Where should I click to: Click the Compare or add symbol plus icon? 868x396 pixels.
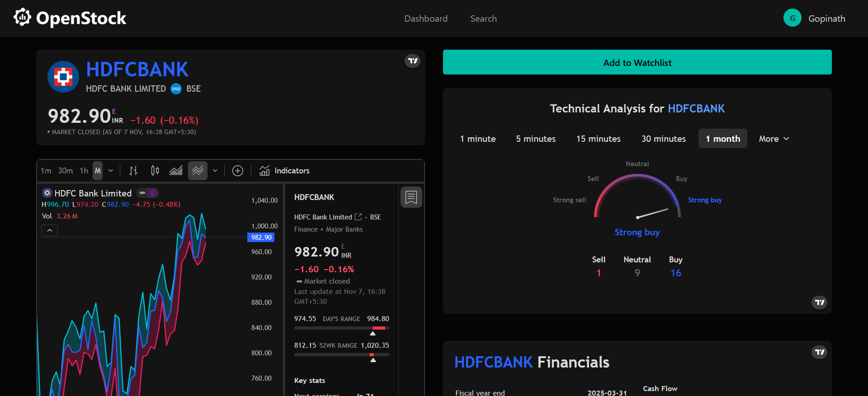pos(238,171)
